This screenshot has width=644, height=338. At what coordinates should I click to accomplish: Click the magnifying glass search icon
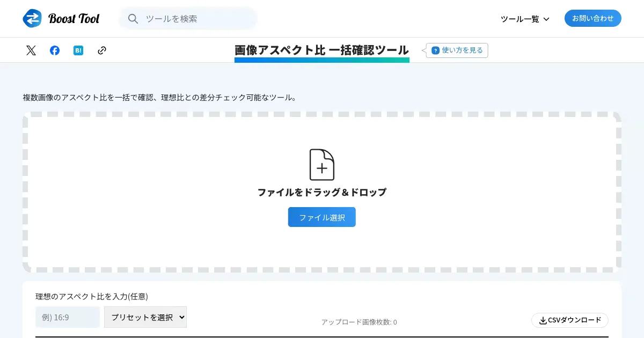tap(133, 19)
